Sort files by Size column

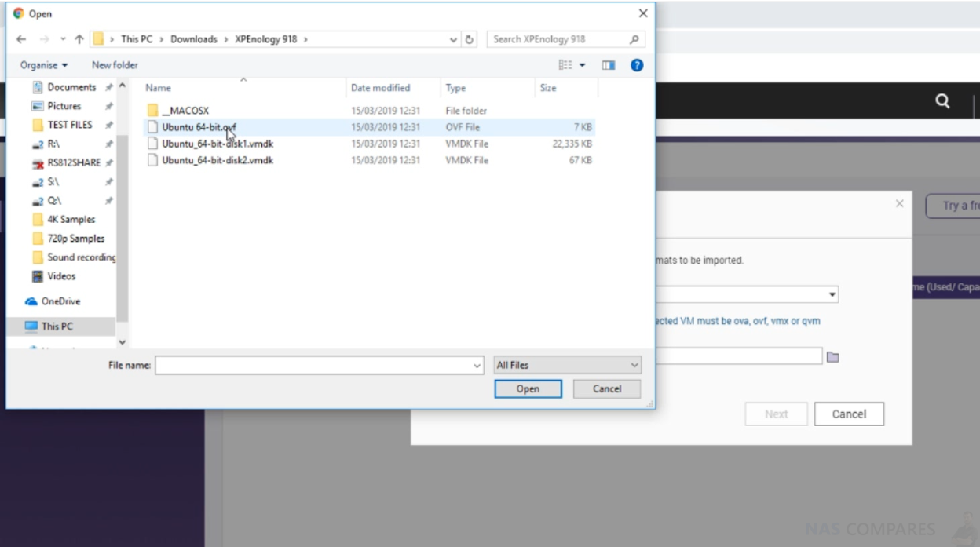[548, 88]
